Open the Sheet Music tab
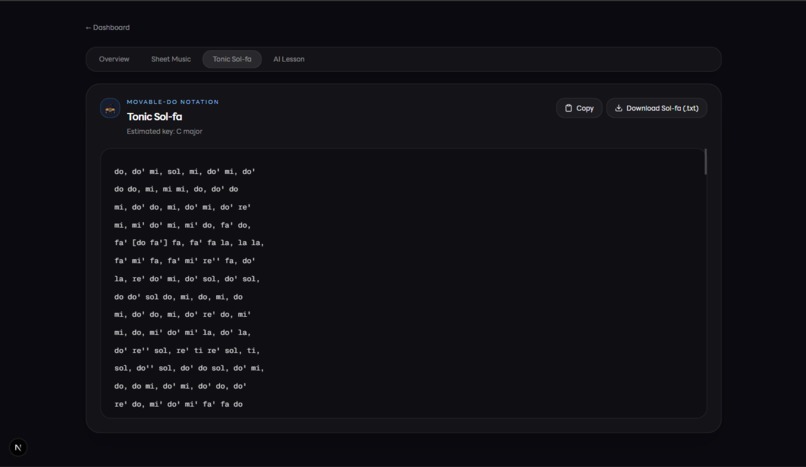The height and width of the screenshot is (467, 806). [171, 59]
